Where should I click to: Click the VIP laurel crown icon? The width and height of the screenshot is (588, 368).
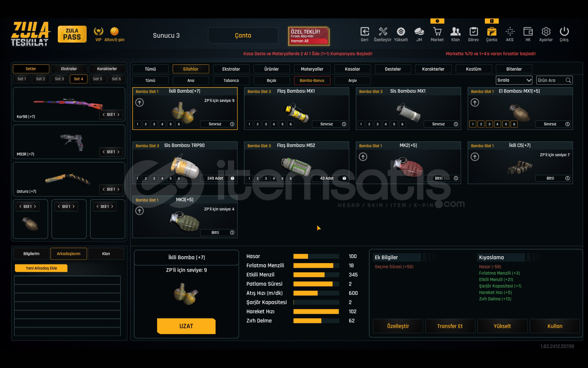click(98, 31)
